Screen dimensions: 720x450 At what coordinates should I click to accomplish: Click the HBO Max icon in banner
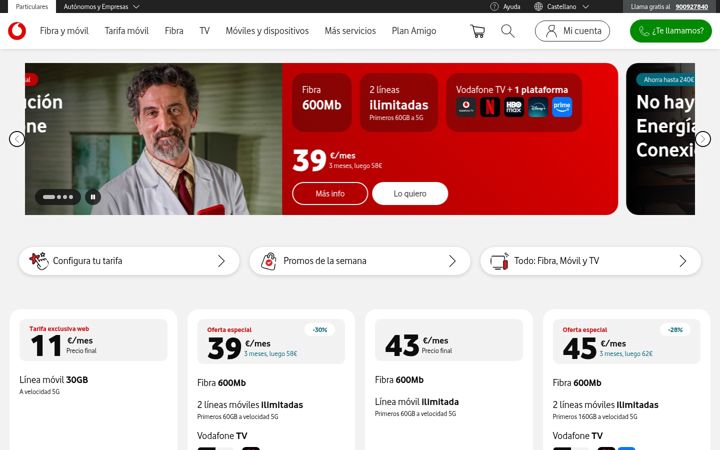513,107
